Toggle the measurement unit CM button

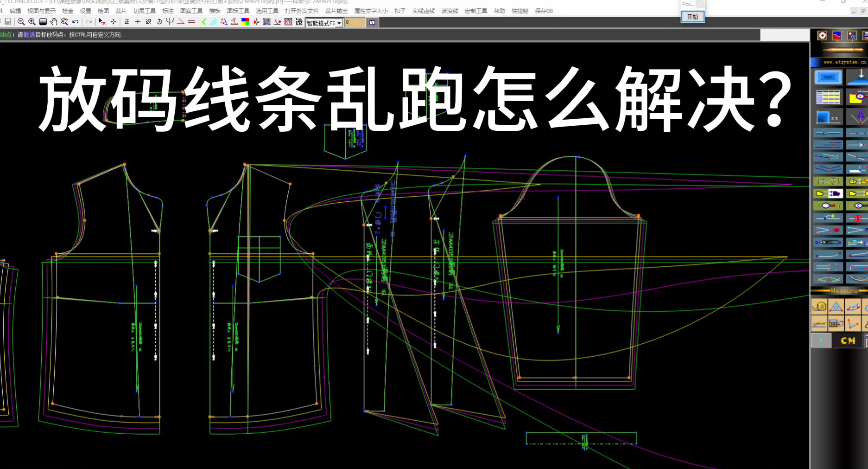848,340
